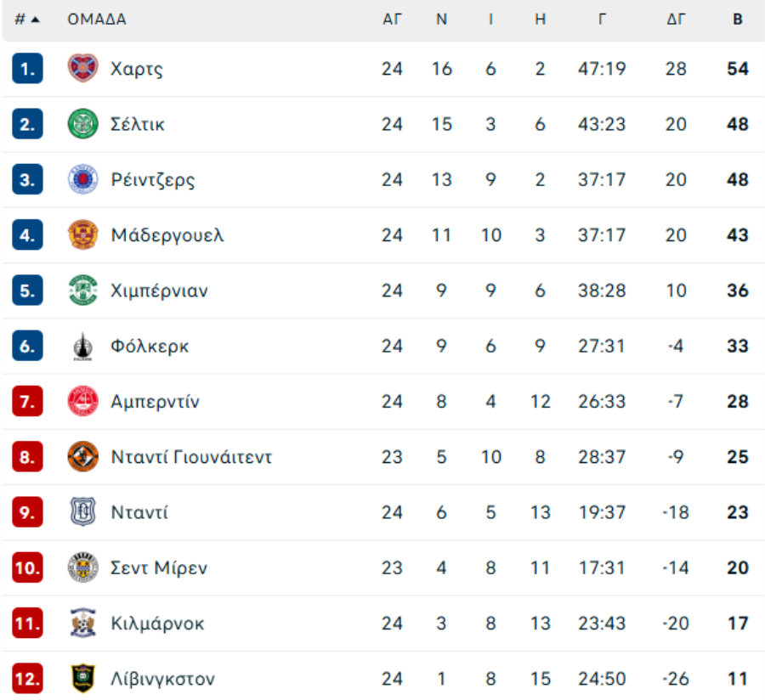The width and height of the screenshot is (765, 700).
Task: Click the Hearts (Χαρτς) club crest
Action: pyautogui.click(x=82, y=69)
